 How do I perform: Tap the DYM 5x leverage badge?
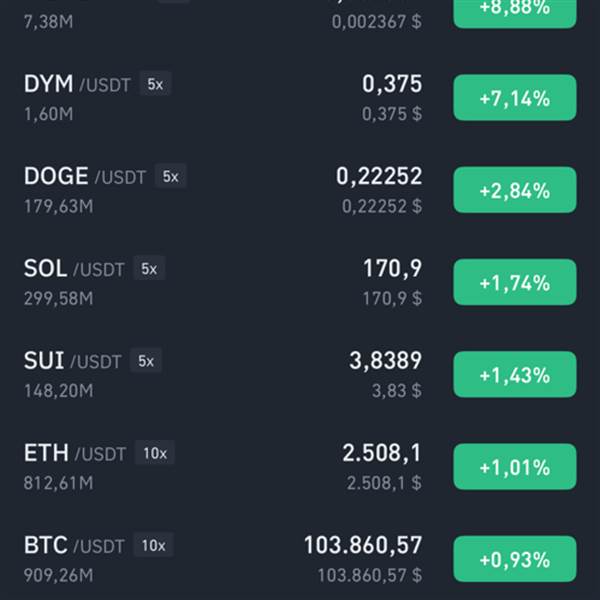pos(155,84)
